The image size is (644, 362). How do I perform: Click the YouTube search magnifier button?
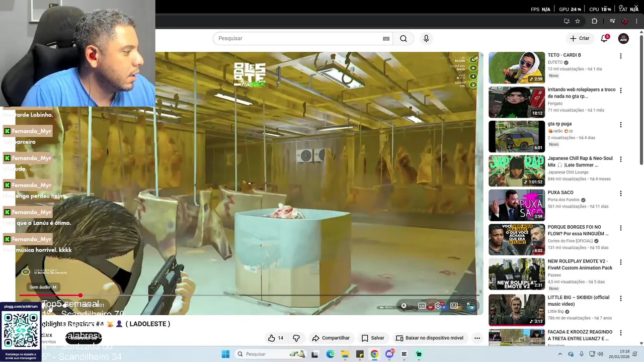point(404,39)
